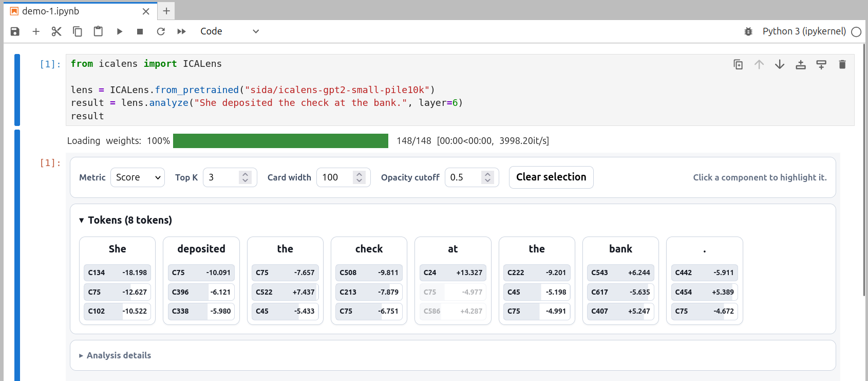The image size is (868, 381).
Task: Insert a new cell below with plus icon
Action: pyautogui.click(x=36, y=31)
